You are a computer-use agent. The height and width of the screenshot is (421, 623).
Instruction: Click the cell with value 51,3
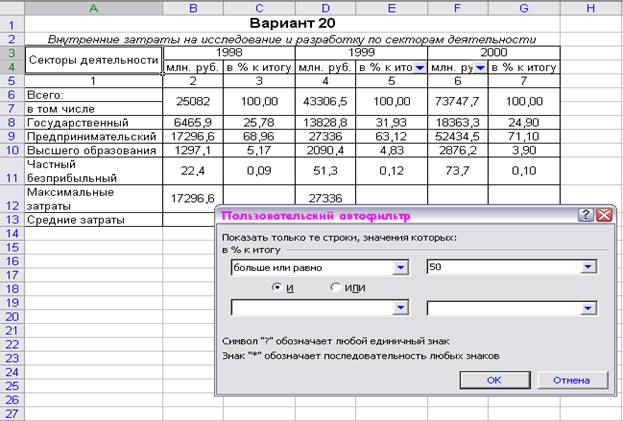[325, 171]
